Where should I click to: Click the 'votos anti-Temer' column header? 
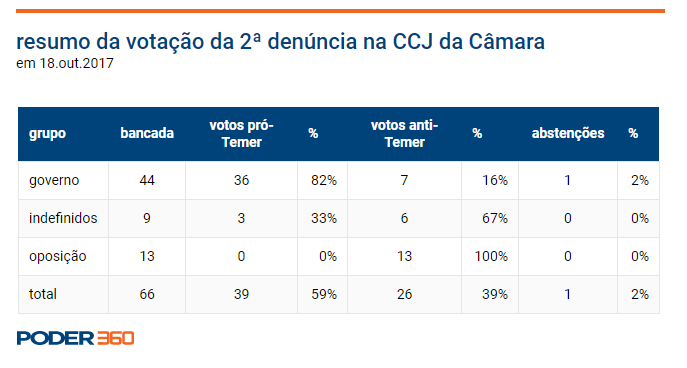coord(404,134)
